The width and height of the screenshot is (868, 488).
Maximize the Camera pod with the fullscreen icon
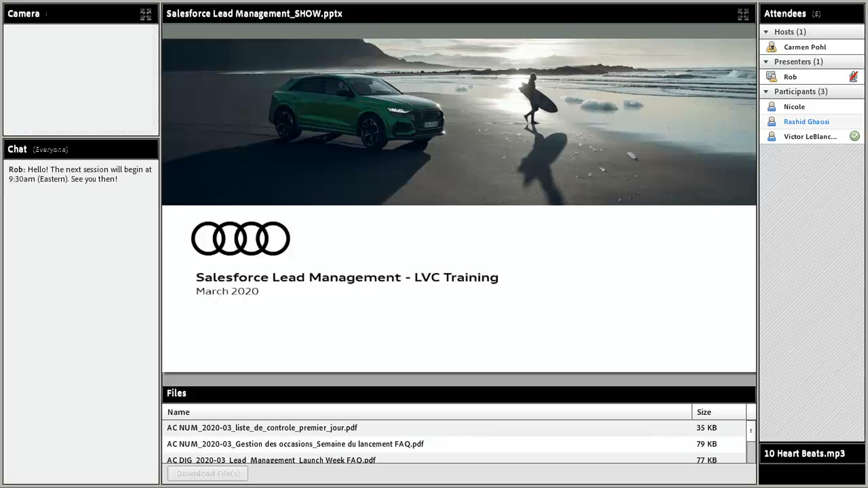coord(146,14)
